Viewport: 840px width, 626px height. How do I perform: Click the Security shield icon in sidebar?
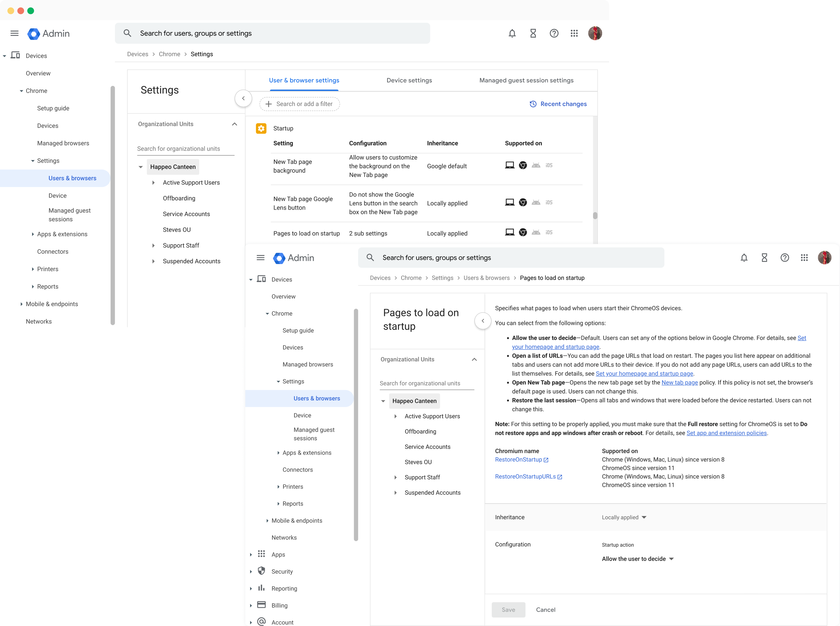[x=261, y=571]
